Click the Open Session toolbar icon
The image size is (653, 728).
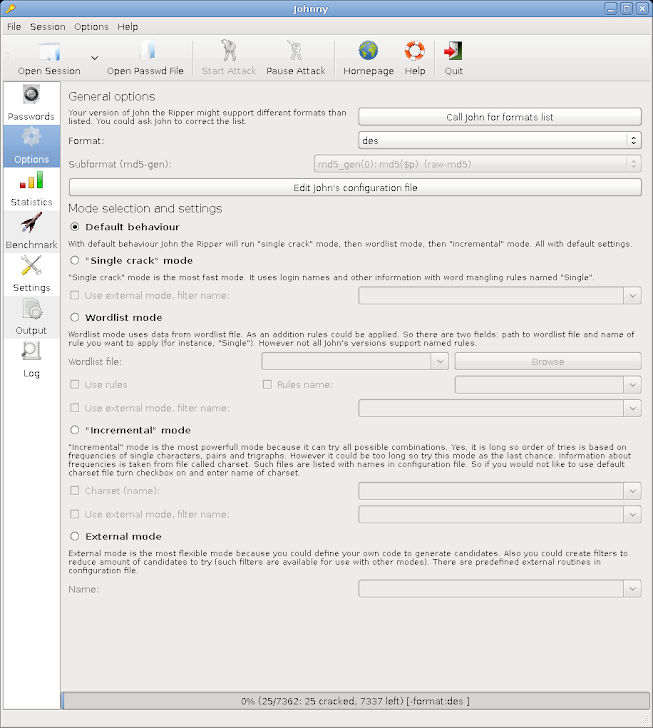[49, 52]
